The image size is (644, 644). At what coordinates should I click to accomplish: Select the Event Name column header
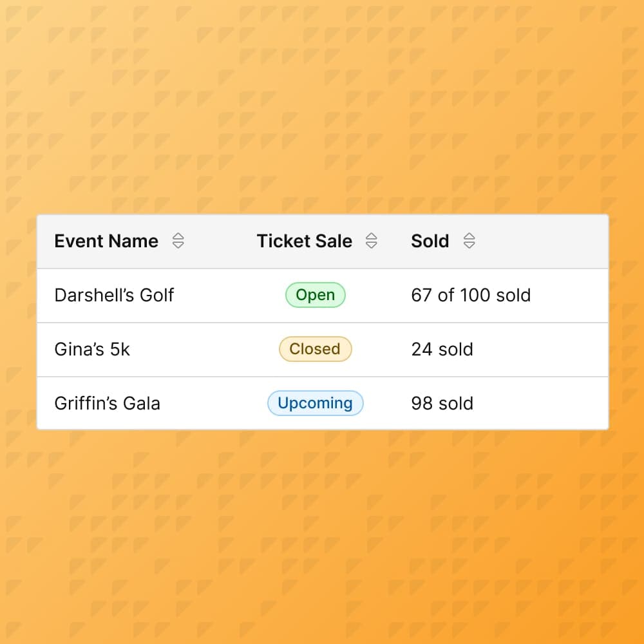click(106, 241)
